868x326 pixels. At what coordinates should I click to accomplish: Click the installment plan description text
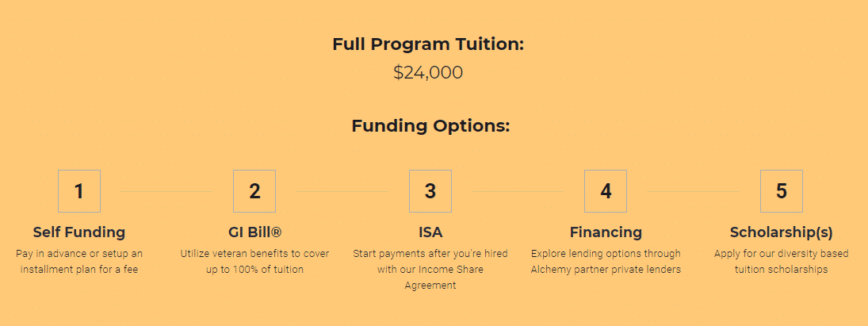[x=79, y=261]
